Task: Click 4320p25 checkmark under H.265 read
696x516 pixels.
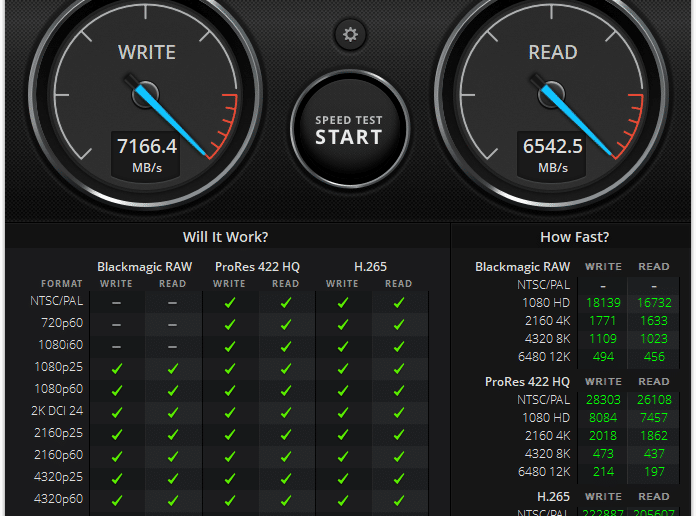Action: [x=399, y=479]
